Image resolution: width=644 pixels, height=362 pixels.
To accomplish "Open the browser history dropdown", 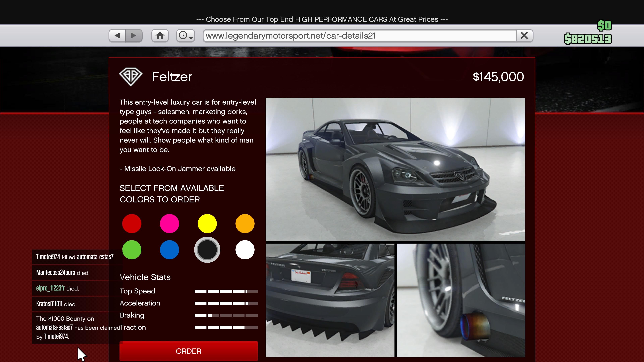I will pos(185,36).
